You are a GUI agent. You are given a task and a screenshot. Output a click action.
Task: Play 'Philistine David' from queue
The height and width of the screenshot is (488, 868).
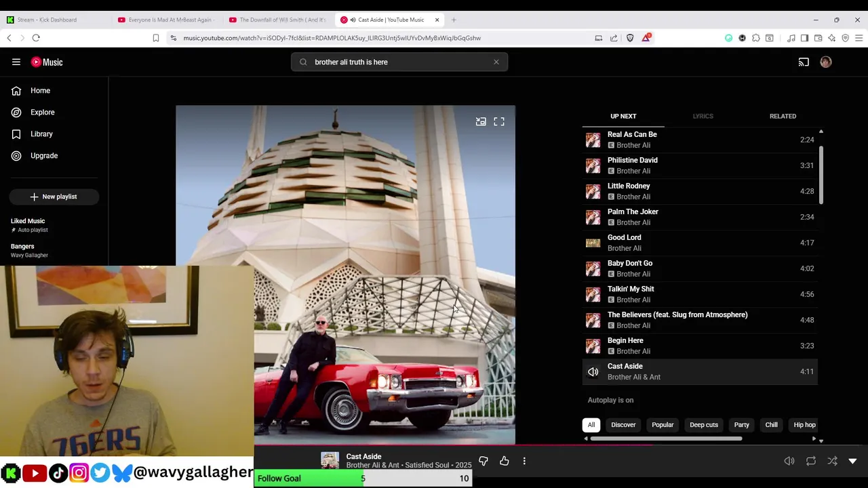700,165
